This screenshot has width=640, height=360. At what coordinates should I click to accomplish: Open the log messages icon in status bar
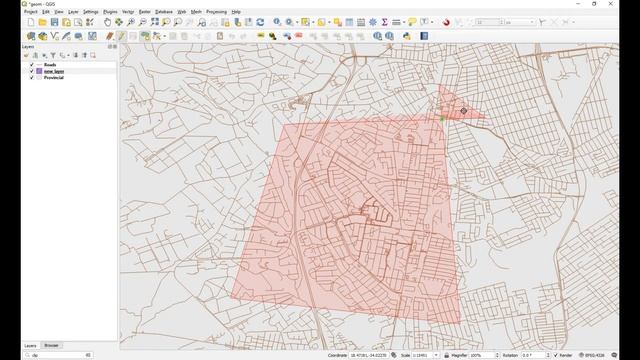(614, 355)
